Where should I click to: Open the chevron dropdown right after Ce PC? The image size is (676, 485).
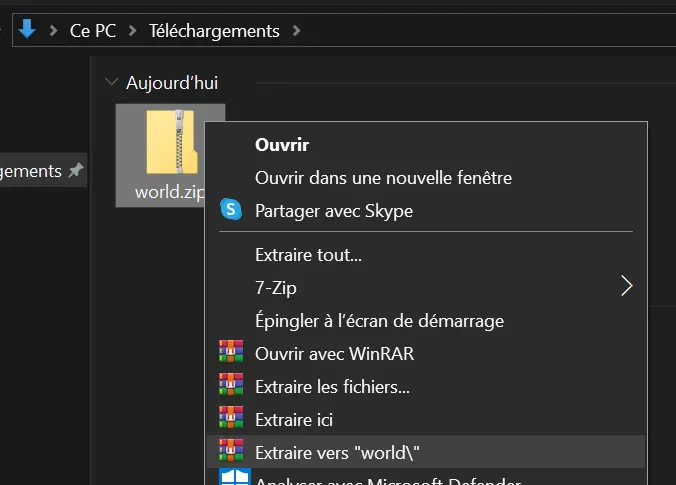point(133,31)
